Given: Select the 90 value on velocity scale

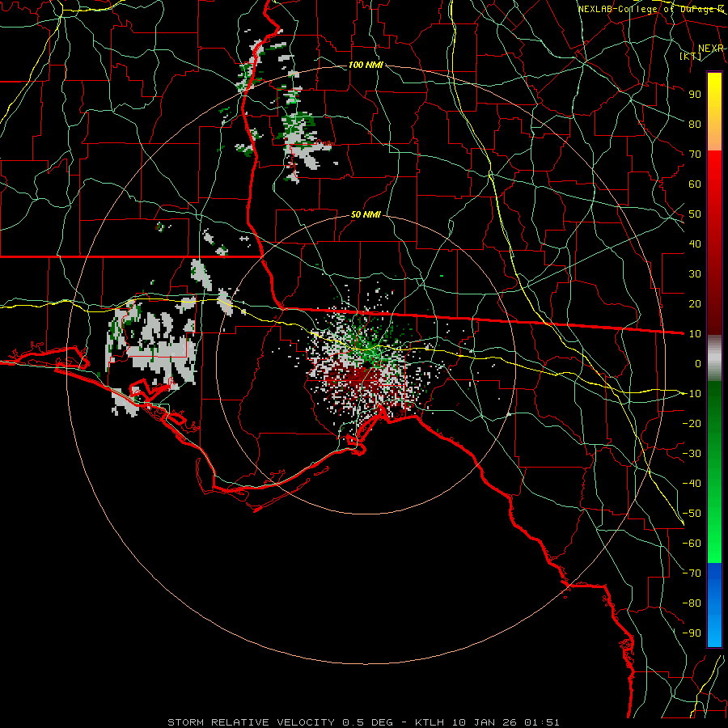Looking at the screenshot, I should (x=695, y=95).
